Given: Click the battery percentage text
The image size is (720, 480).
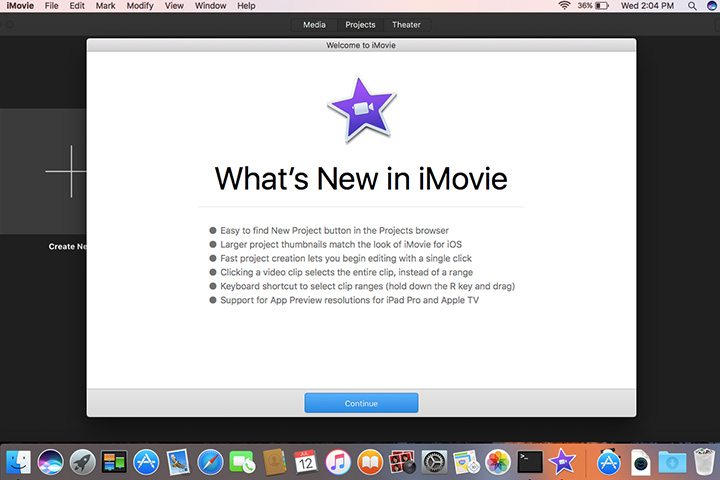Looking at the screenshot, I should 585,6.
